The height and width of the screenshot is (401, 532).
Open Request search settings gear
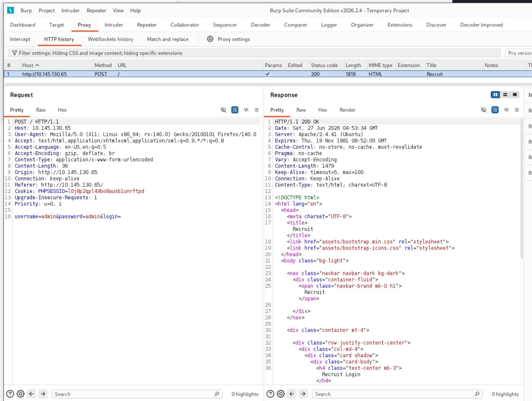[x=20, y=394]
